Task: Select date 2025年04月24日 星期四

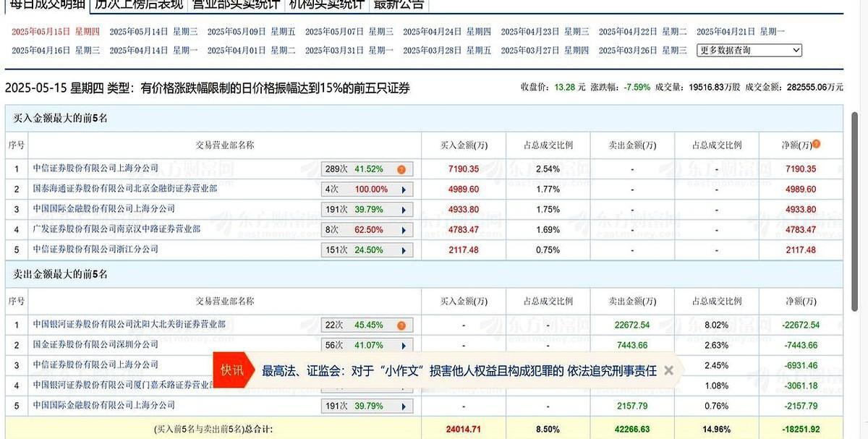Action: click(x=447, y=32)
